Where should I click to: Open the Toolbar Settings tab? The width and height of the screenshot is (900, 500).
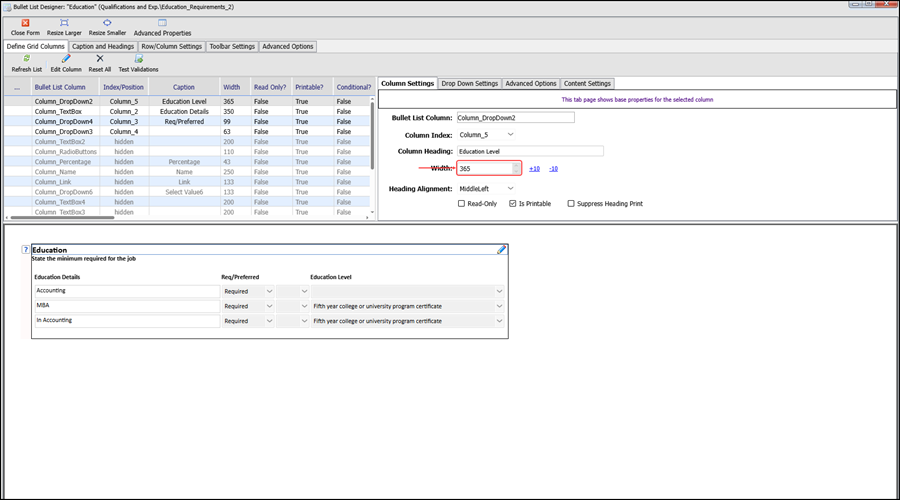tap(232, 46)
